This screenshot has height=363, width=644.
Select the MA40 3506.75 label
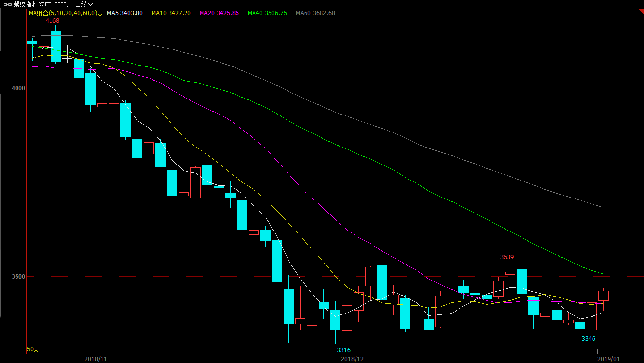pyautogui.click(x=267, y=13)
